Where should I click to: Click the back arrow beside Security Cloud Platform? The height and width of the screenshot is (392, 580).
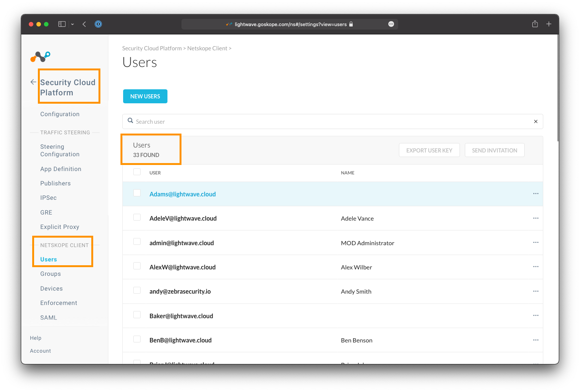click(x=33, y=82)
